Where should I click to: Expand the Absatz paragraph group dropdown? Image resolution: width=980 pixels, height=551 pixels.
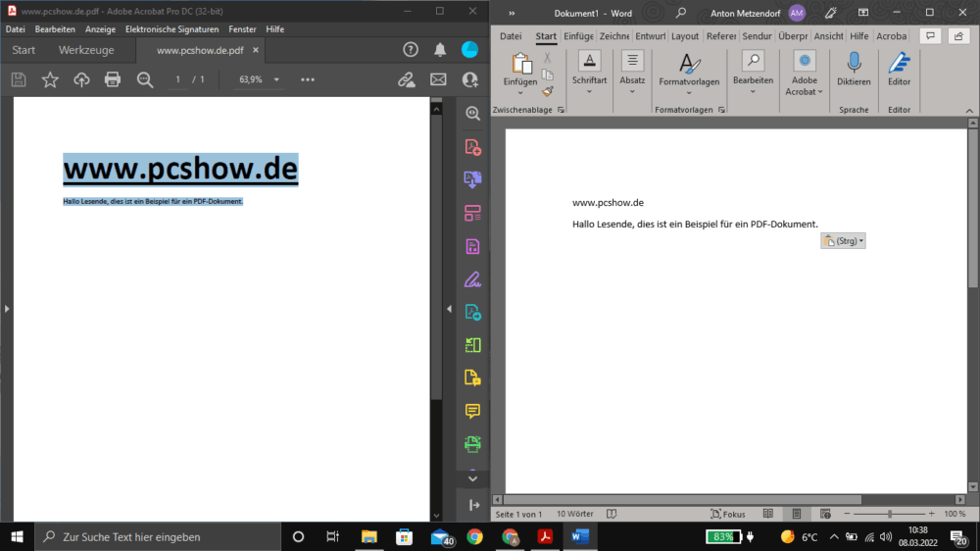click(x=632, y=92)
